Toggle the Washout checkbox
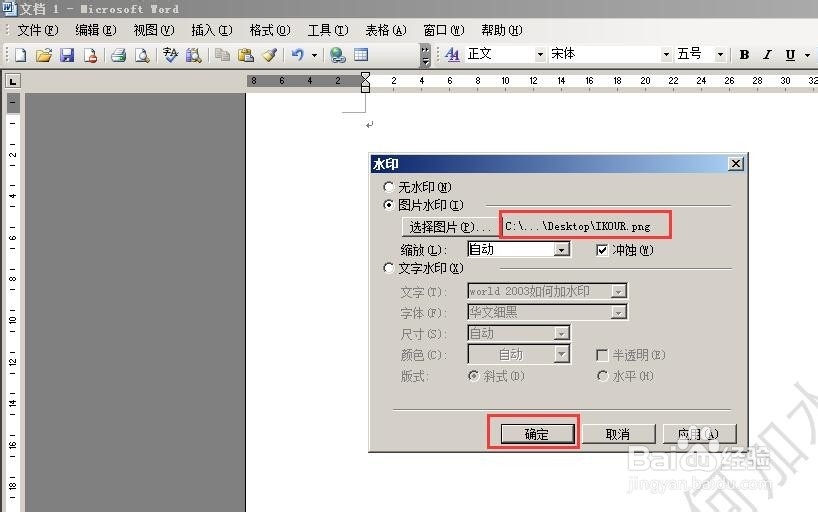The image size is (818, 512). [x=602, y=250]
